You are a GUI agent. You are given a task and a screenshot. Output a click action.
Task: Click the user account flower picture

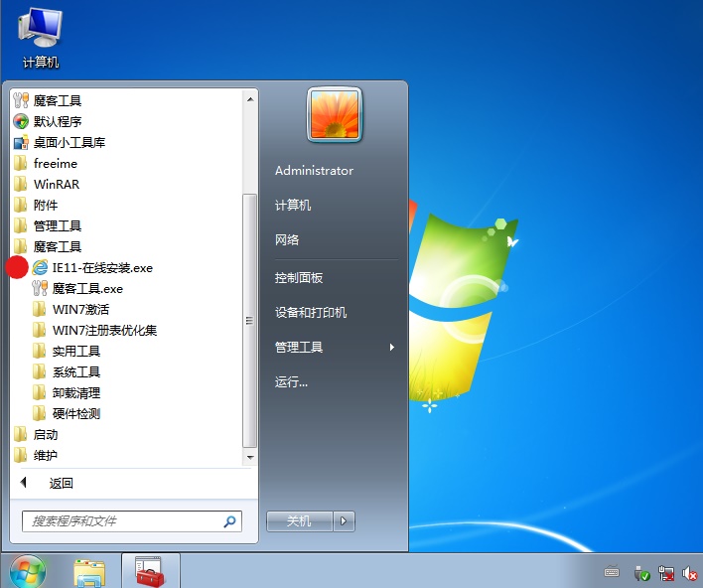[335, 114]
